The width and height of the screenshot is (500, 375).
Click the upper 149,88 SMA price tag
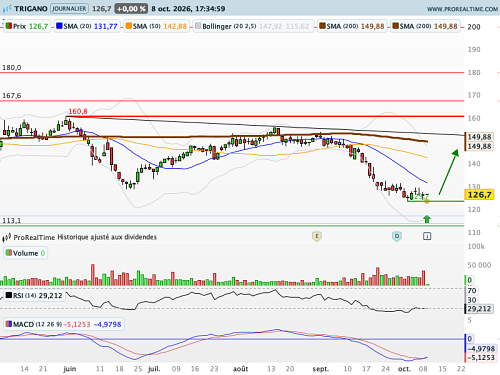(x=479, y=137)
